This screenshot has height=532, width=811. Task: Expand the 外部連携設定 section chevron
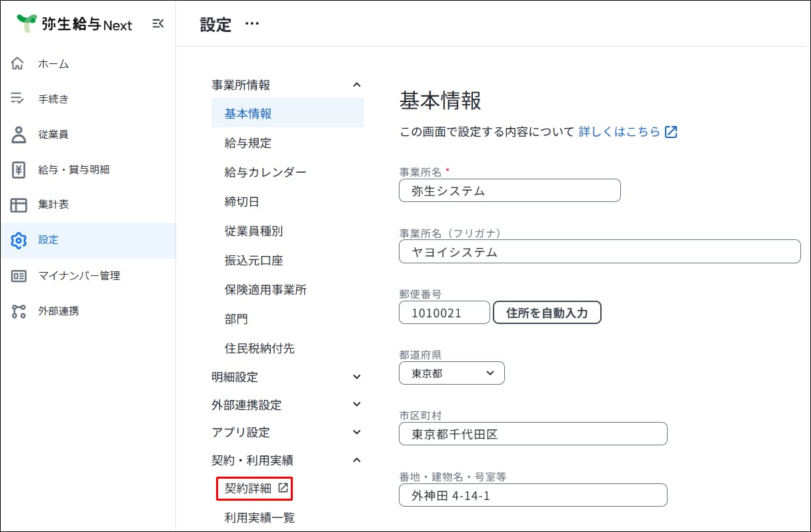[357, 405]
